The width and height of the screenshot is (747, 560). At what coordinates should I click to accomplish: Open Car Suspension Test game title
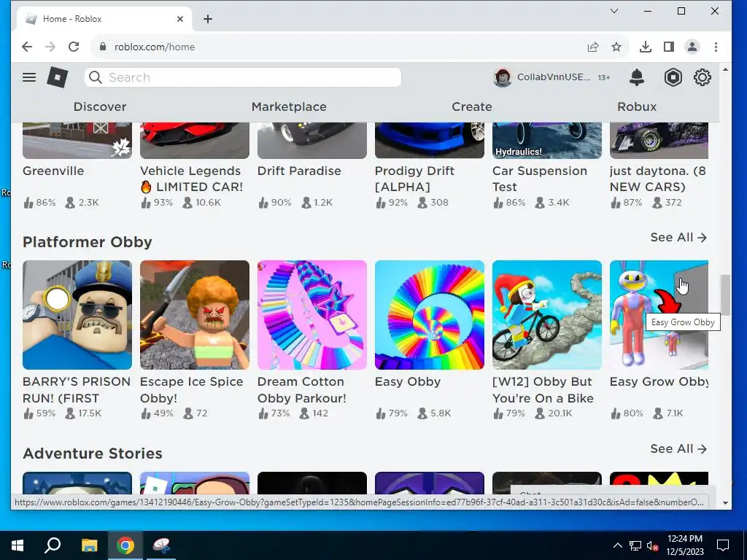(x=540, y=179)
